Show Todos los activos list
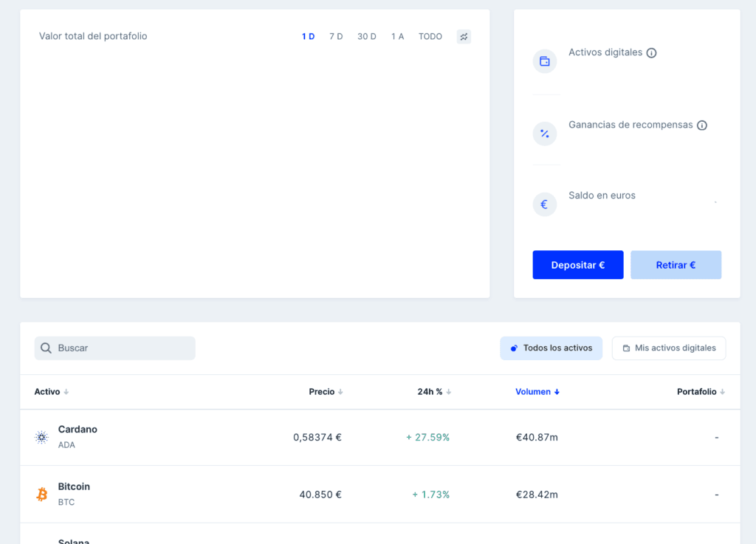756x544 pixels. [551, 348]
